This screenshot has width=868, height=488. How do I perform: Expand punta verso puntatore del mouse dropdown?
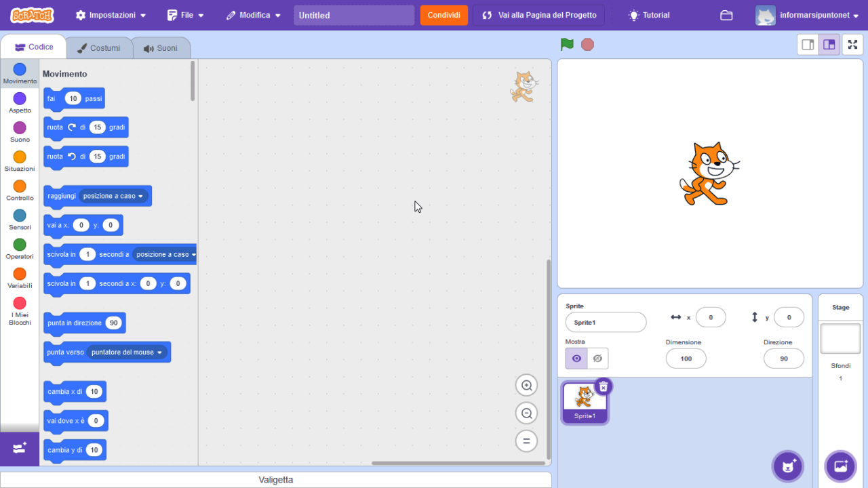tap(127, 352)
